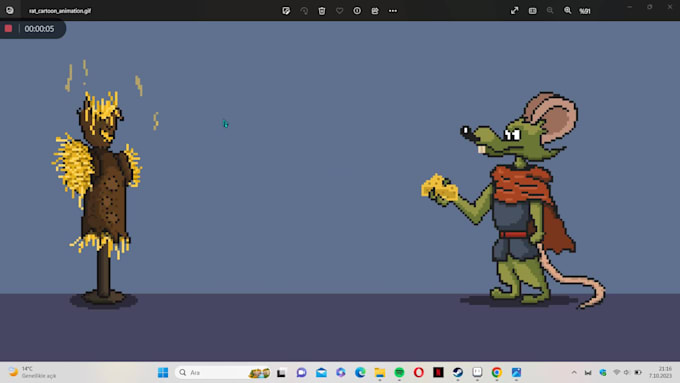Minimize the Photos window
The height and width of the screenshot is (383, 680).
630,7
